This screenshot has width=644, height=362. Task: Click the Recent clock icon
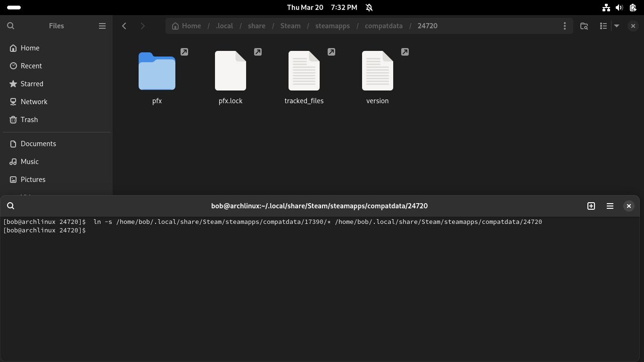pyautogui.click(x=13, y=66)
